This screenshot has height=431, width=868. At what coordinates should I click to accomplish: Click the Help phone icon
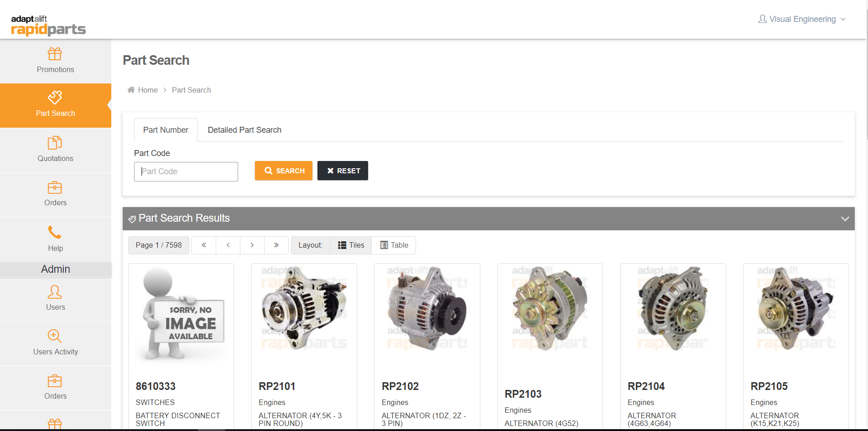coord(55,232)
